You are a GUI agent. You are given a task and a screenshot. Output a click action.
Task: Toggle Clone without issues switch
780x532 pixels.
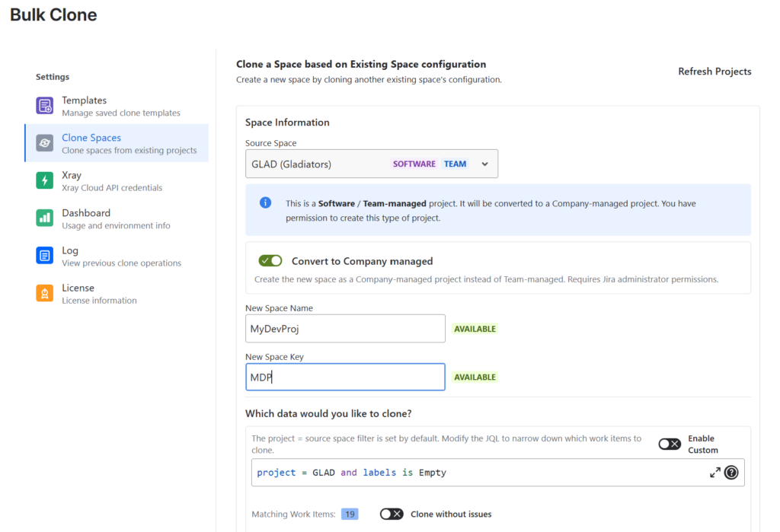[392, 514]
